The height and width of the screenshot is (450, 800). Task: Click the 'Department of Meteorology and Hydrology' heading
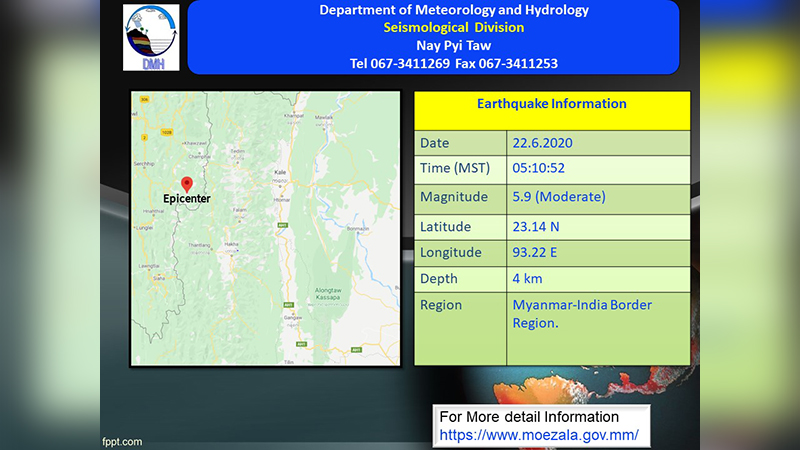click(454, 10)
